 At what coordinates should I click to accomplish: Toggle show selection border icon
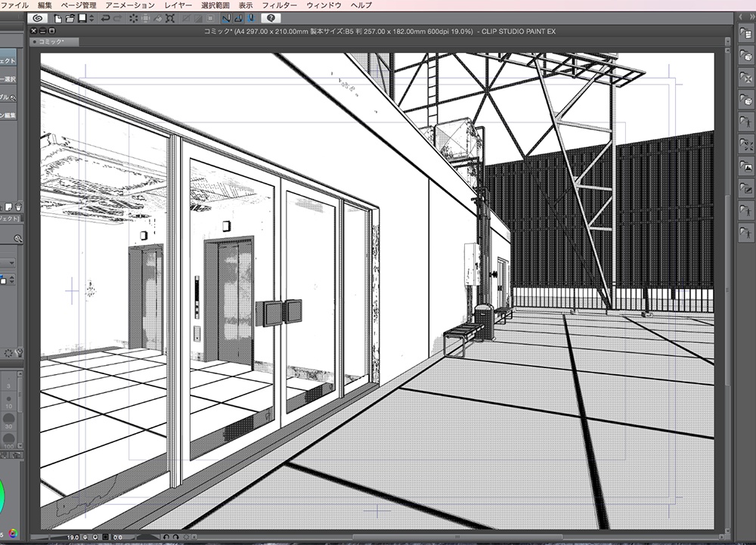[x=209, y=18]
